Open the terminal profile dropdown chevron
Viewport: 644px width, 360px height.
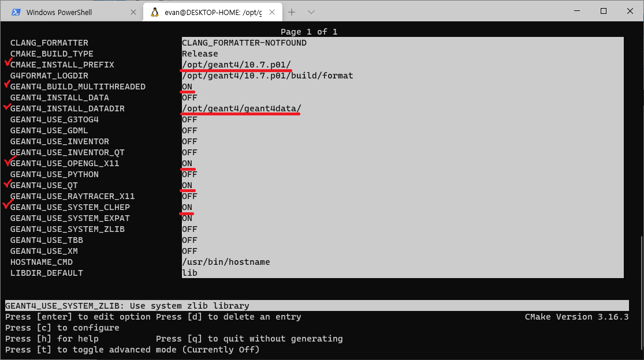(311, 12)
